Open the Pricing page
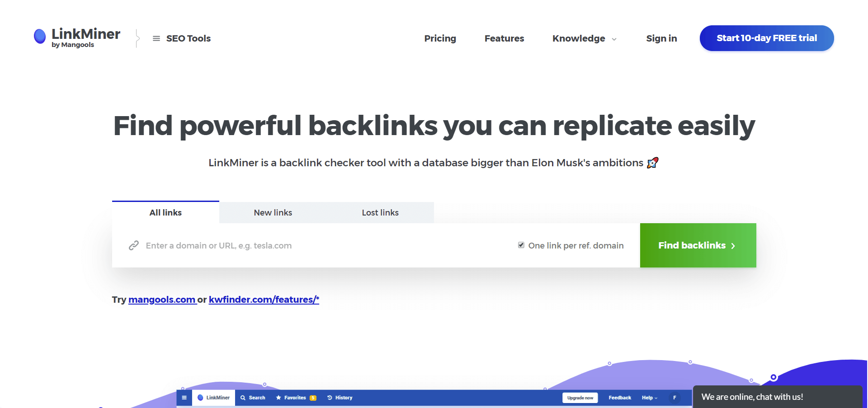This screenshot has height=408, width=868. pos(440,38)
